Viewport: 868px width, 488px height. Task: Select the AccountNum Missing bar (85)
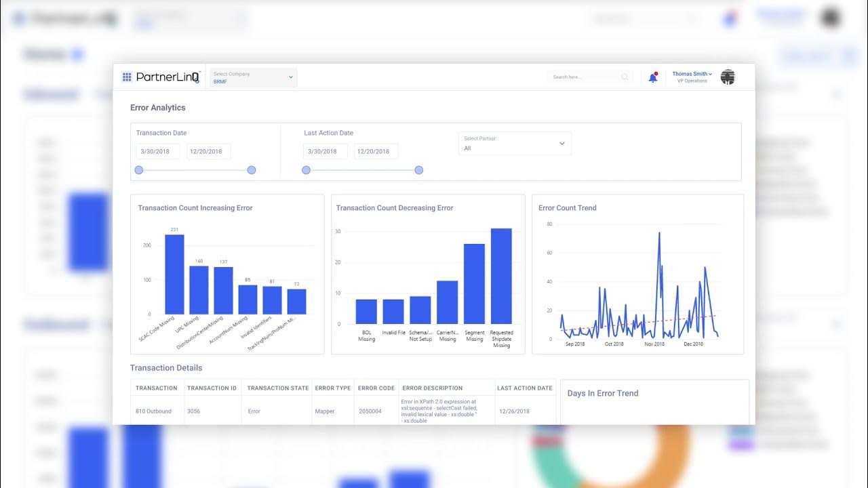248,300
